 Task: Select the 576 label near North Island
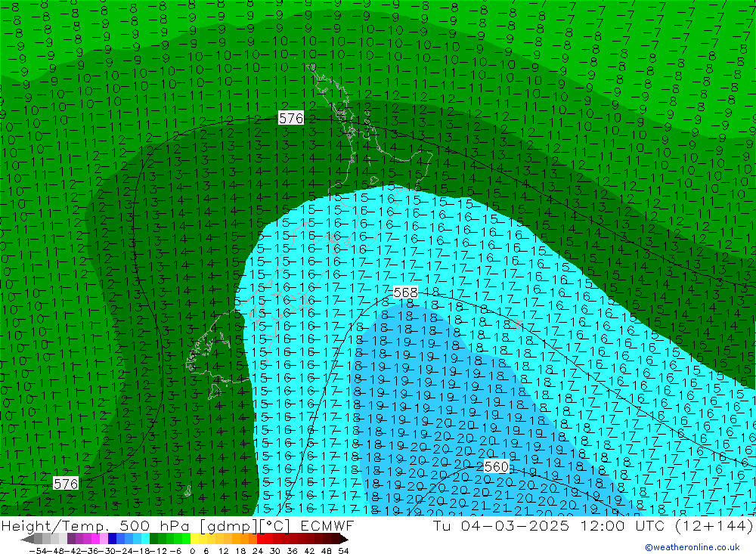[x=291, y=118]
